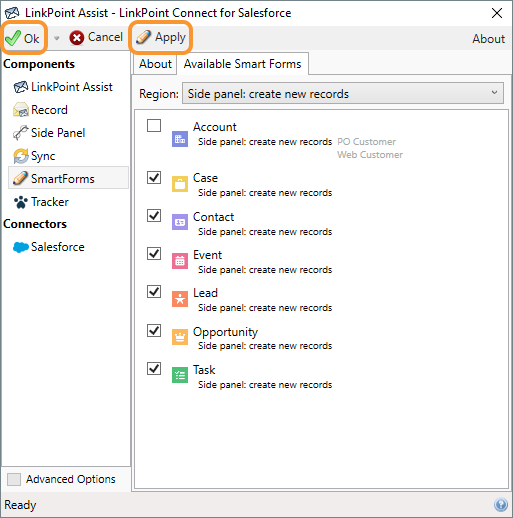Switch to the About tab
The image size is (513, 518).
[155, 64]
